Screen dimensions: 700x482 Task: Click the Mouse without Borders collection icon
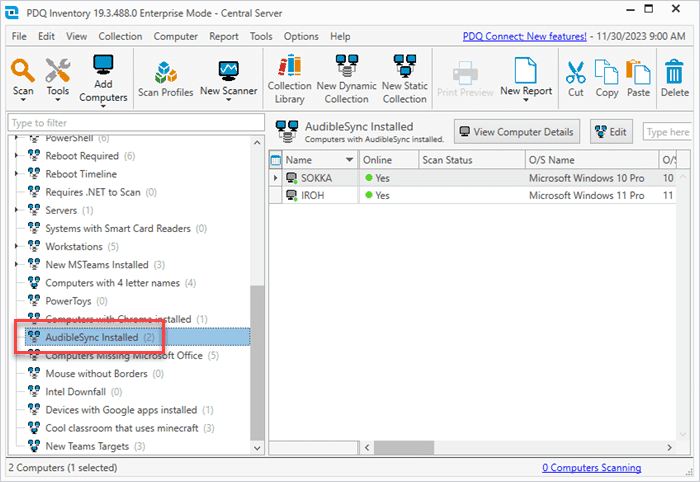coord(34,373)
